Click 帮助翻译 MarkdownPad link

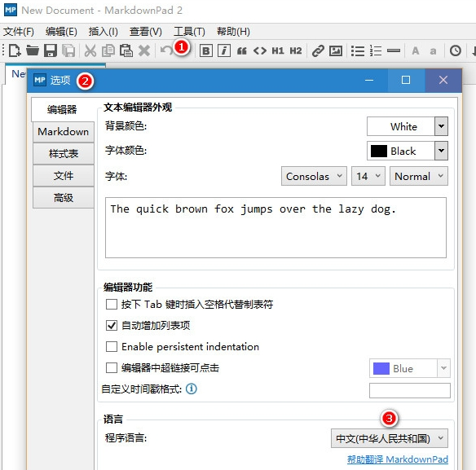[398, 459]
